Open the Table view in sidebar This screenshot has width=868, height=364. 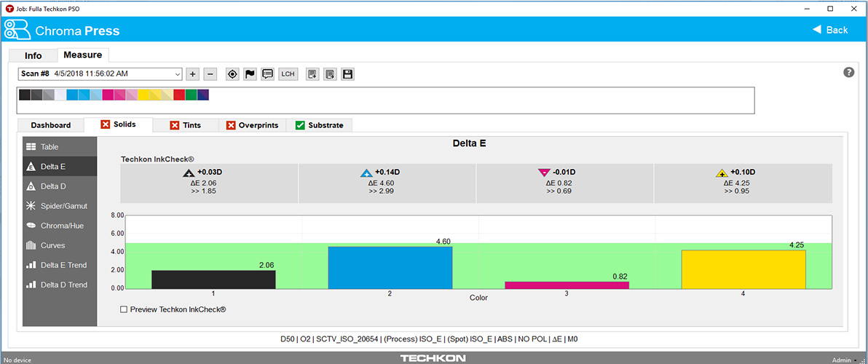tap(60, 147)
